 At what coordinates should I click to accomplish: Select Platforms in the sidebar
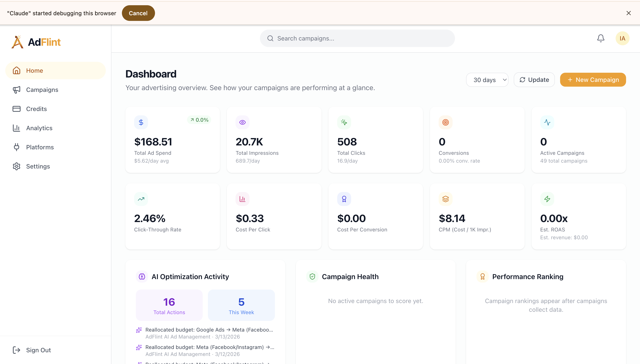tap(56, 147)
